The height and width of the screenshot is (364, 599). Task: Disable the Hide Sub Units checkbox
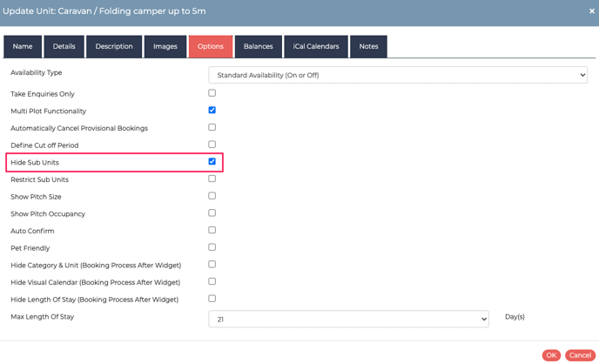(x=212, y=161)
